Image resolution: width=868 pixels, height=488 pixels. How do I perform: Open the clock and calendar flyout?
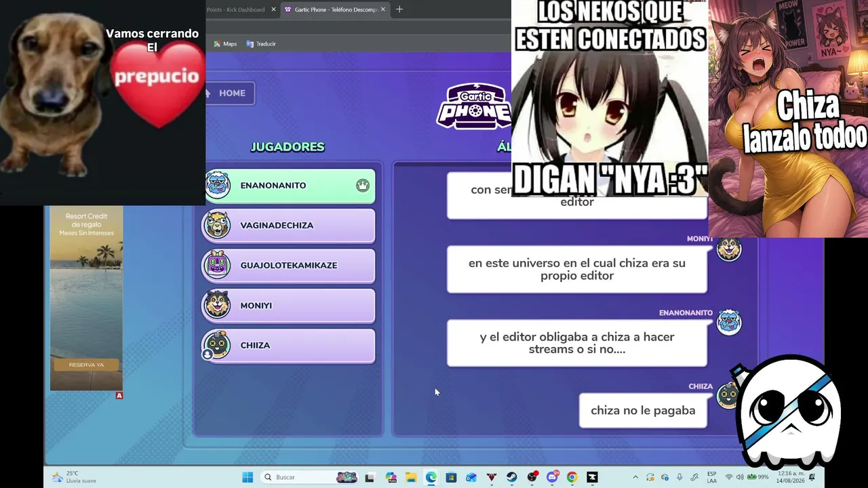click(790, 477)
